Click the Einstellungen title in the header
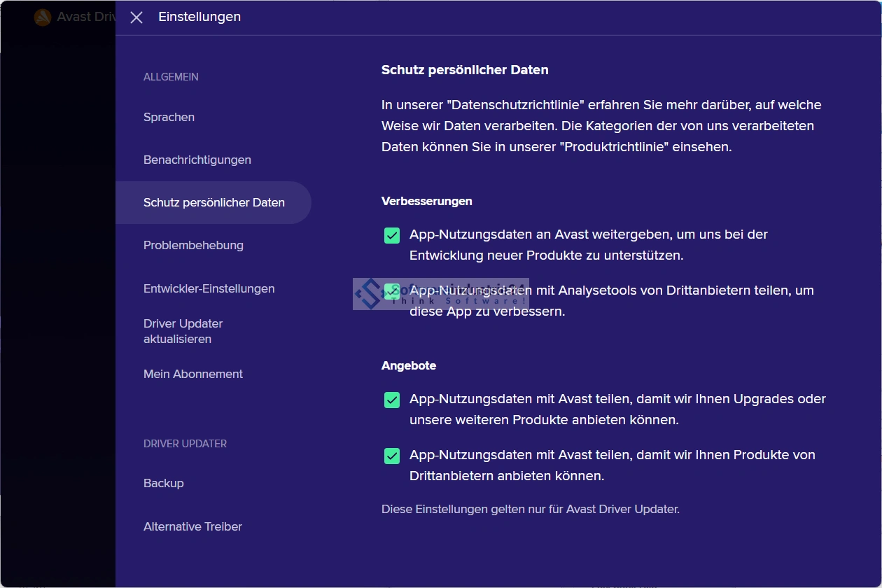Screen dimensions: 882x588 tap(199, 17)
